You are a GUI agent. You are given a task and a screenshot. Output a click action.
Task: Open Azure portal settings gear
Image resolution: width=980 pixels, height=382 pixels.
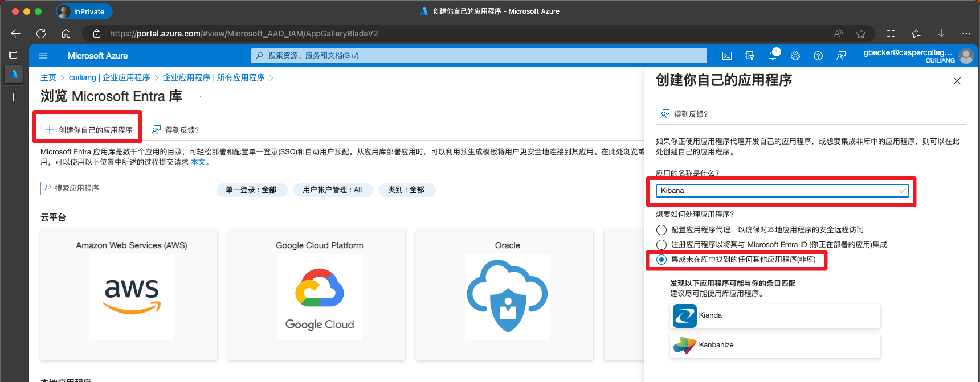point(795,56)
